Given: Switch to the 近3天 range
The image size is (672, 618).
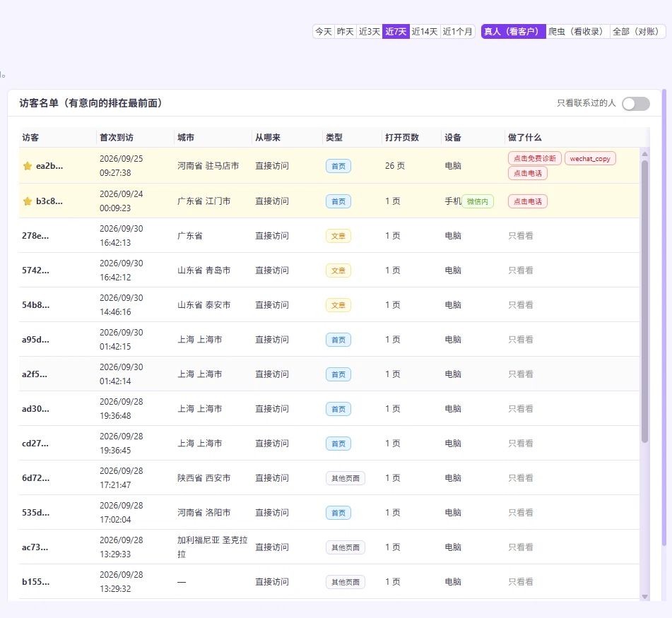Looking at the screenshot, I should 369,31.
